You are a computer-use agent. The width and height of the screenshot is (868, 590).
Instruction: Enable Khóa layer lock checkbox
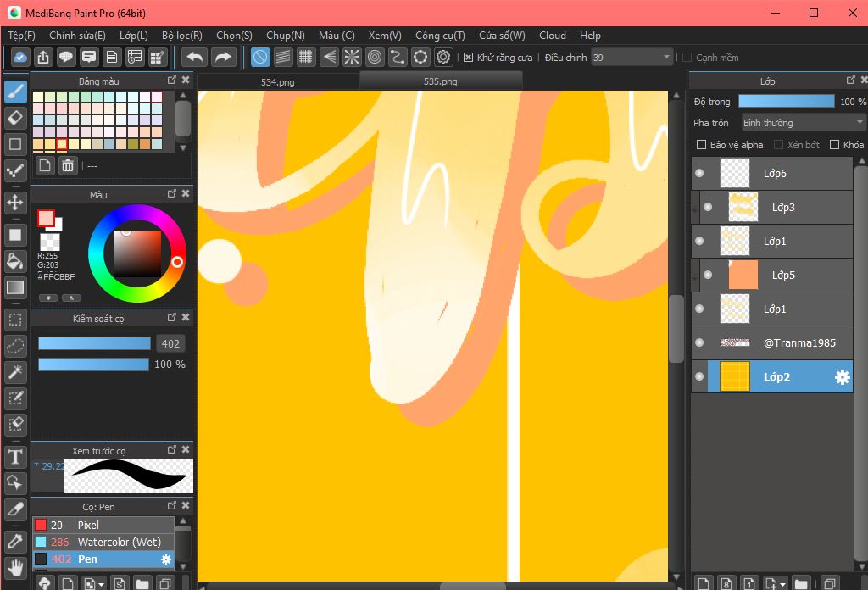pos(835,144)
